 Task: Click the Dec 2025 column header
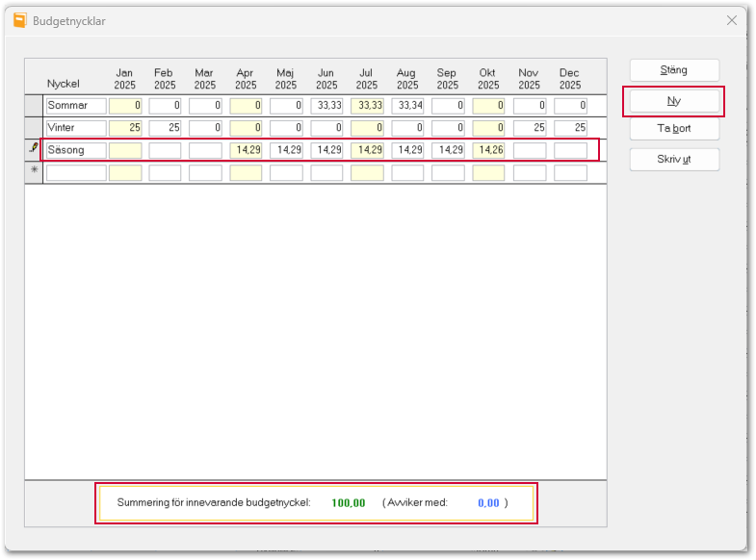click(x=570, y=79)
